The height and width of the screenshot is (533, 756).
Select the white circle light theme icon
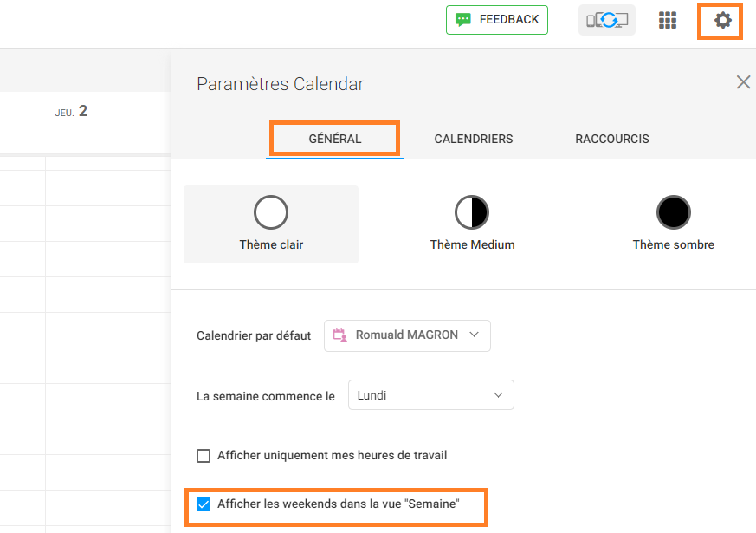coord(271,212)
